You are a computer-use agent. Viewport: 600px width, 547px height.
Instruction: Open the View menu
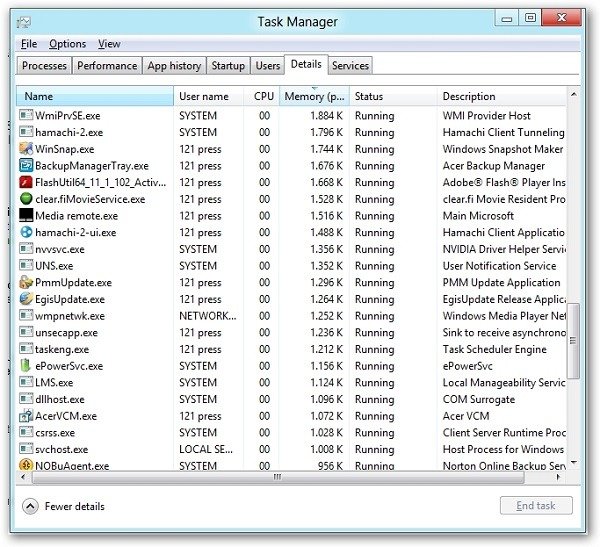pyautogui.click(x=109, y=44)
